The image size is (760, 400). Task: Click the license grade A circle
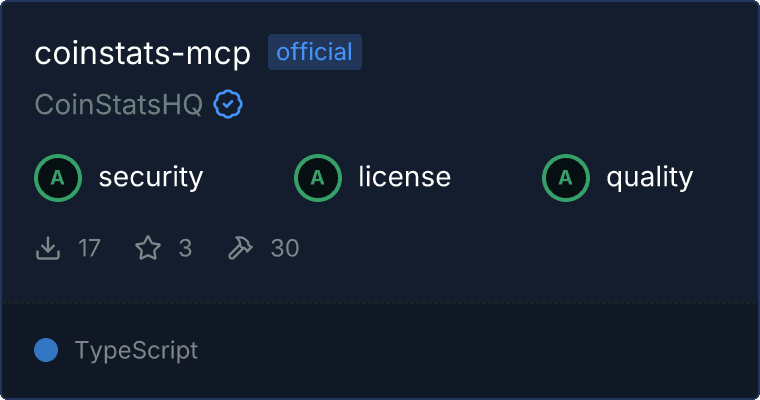coord(317,178)
